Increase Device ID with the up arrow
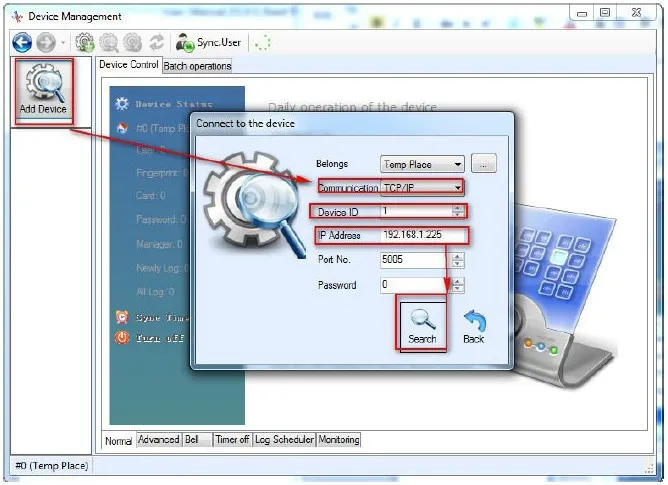Image resolution: width=668 pixels, height=485 pixels. [458, 208]
